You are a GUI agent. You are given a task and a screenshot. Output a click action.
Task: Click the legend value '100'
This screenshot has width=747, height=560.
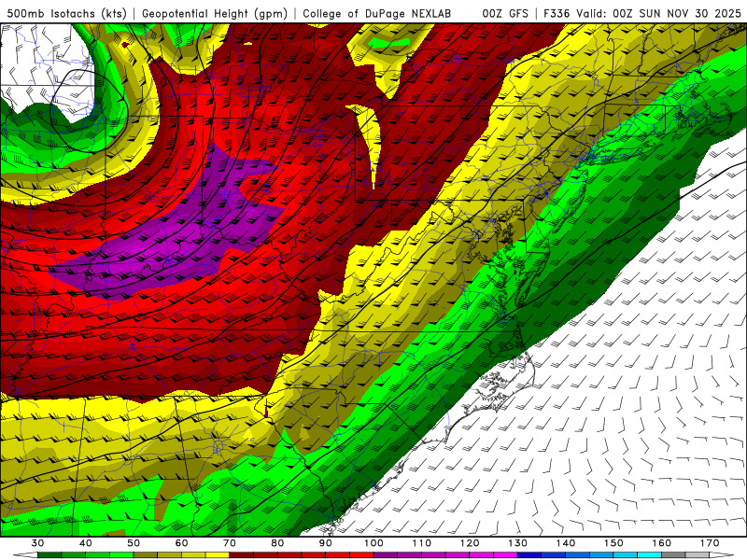[x=373, y=543]
